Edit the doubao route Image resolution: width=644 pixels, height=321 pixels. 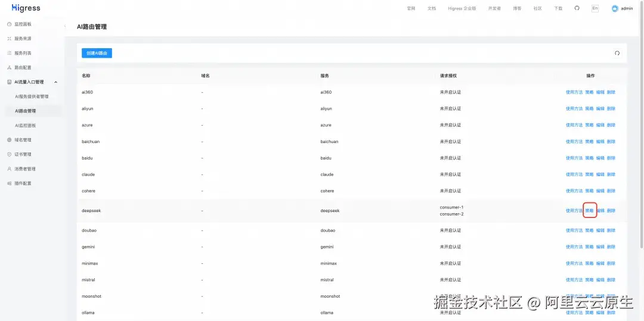pos(600,230)
